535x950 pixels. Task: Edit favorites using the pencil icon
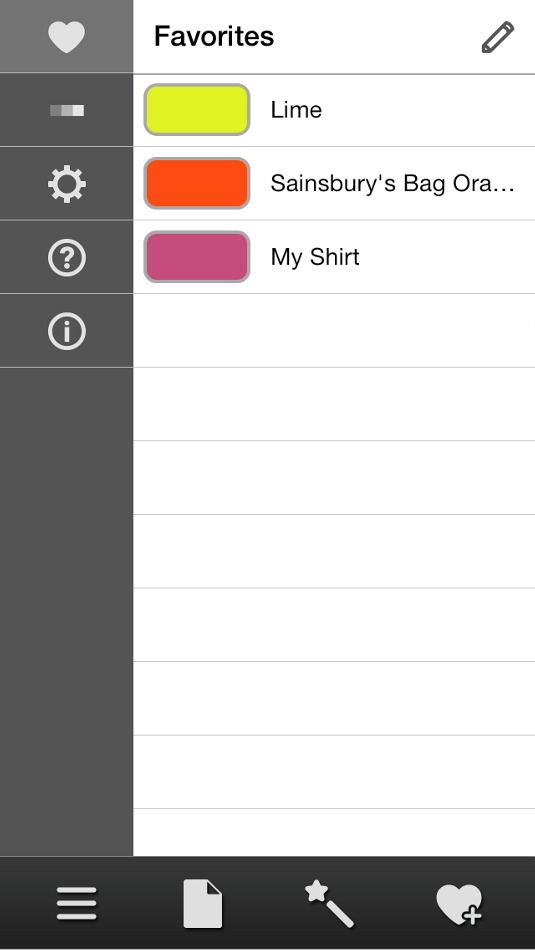pos(498,37)
